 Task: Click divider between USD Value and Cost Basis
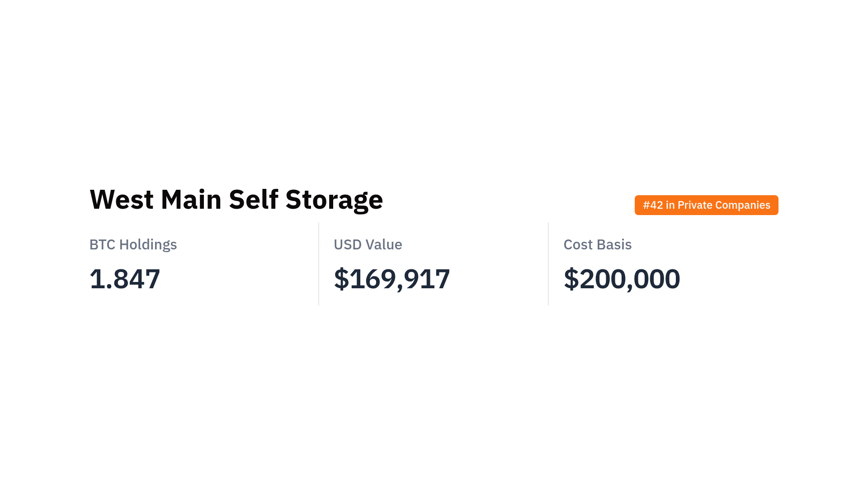[548, 264]
